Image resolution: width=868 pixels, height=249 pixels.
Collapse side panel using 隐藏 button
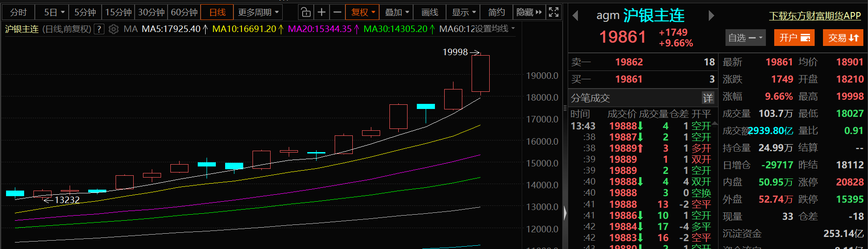529,12
